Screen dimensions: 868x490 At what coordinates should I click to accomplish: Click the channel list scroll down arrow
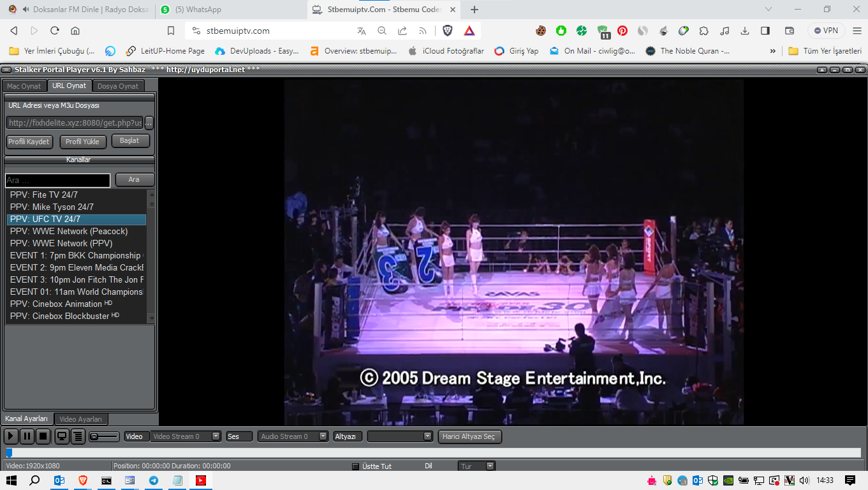pyautogui.click(x=151, y=318)
